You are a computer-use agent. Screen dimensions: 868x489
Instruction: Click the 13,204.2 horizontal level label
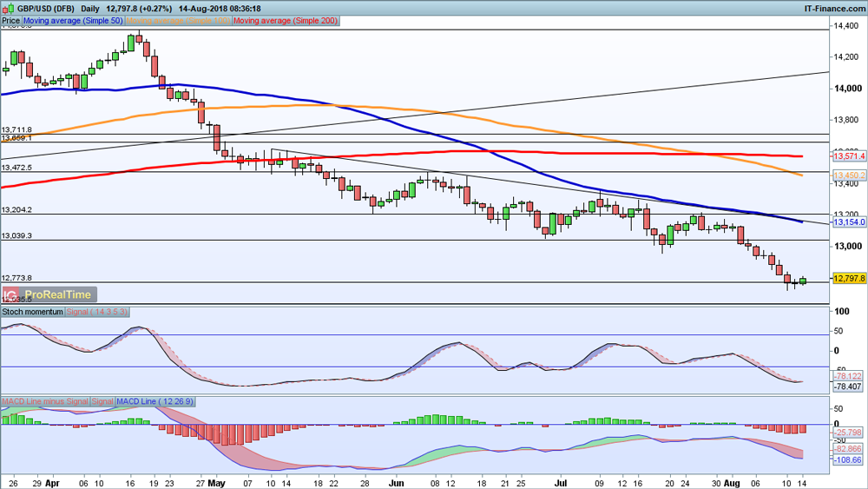tap(16, 210)
